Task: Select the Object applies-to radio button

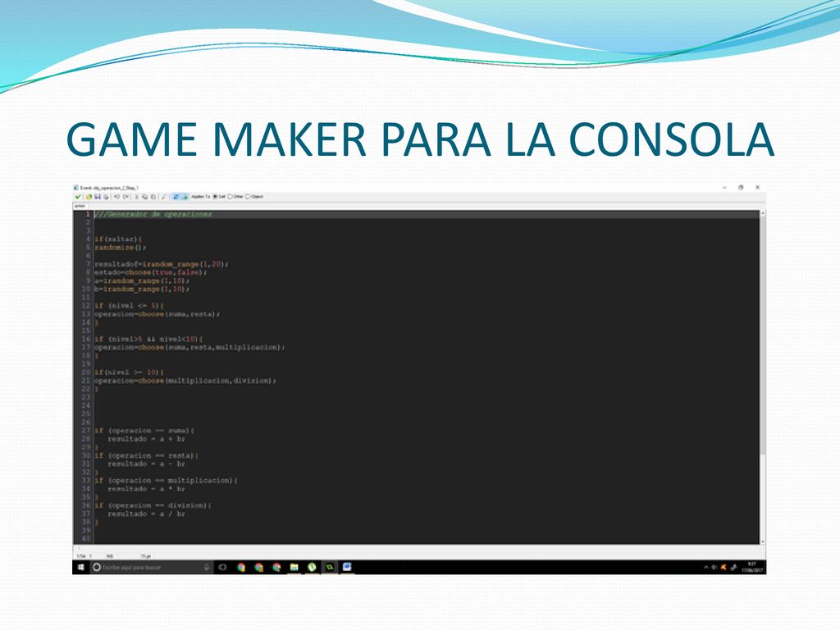Action: tap(254, 197)
